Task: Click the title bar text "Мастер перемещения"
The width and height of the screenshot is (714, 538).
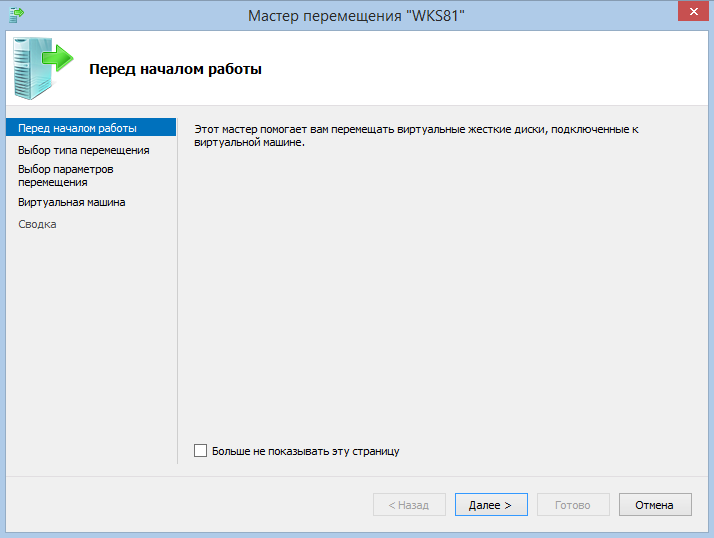Action: point(356,15)
